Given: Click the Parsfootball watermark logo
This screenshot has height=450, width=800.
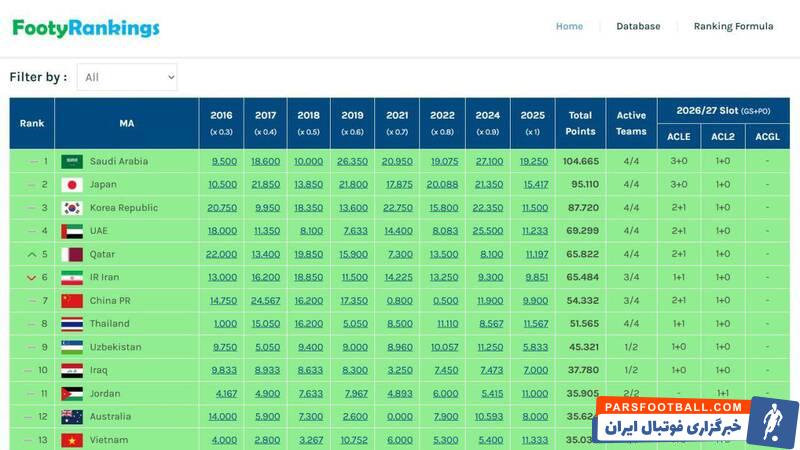Looking at the screenshot, I should click(x=698, y=423).
